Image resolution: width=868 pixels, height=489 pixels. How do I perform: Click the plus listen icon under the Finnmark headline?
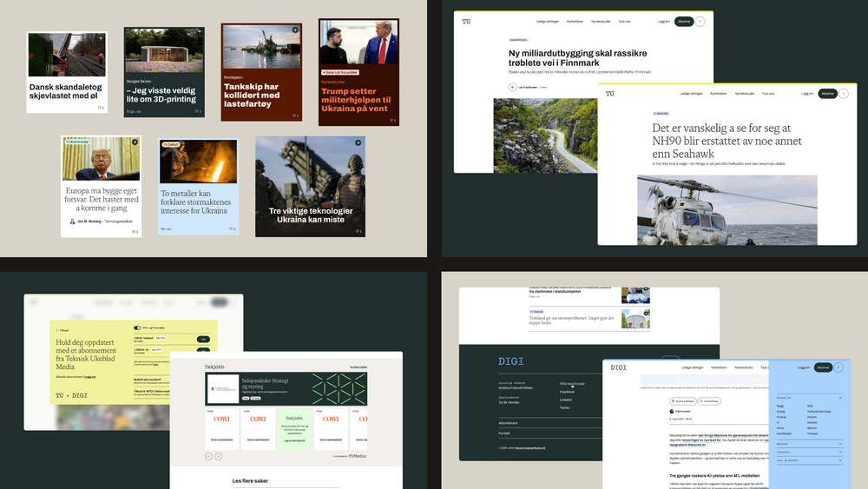point(512,87)
